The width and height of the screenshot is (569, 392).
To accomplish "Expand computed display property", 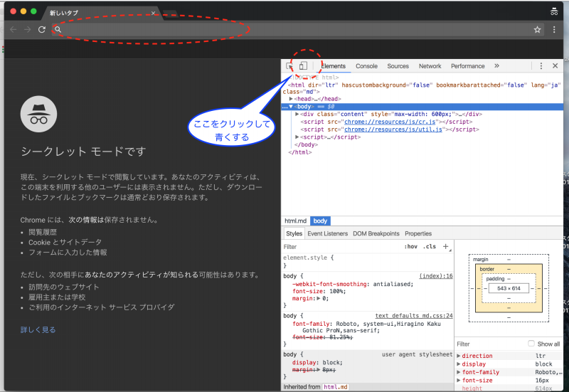I will (x=459, y=364).
